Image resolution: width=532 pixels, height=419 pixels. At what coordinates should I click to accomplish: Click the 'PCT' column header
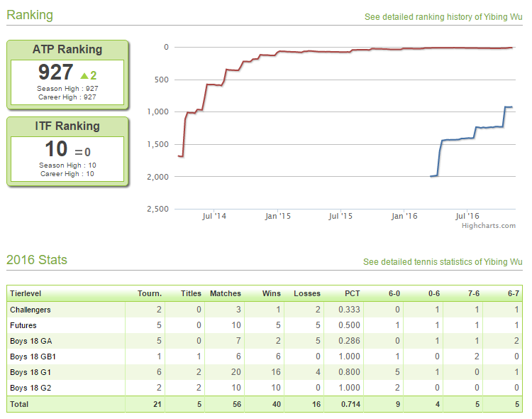(x=352, y=293)
